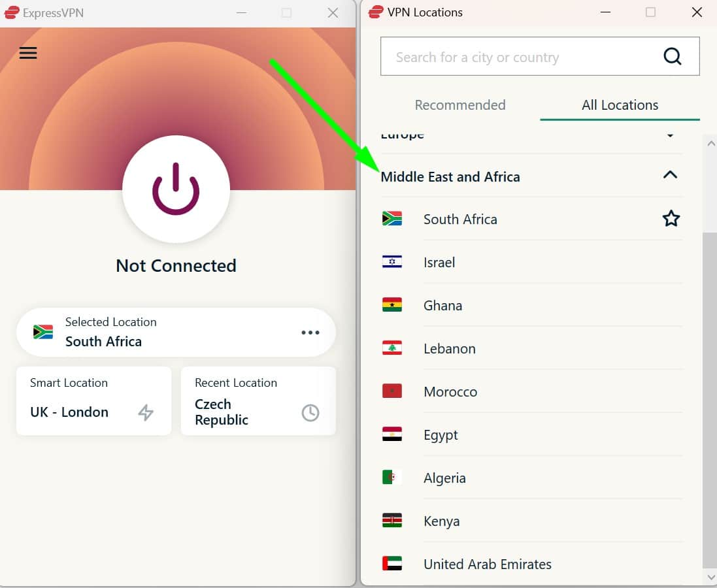Screen dimensions: 717x588
Task: Click the Middle East and Africa heading
Action: pos(450,176)
